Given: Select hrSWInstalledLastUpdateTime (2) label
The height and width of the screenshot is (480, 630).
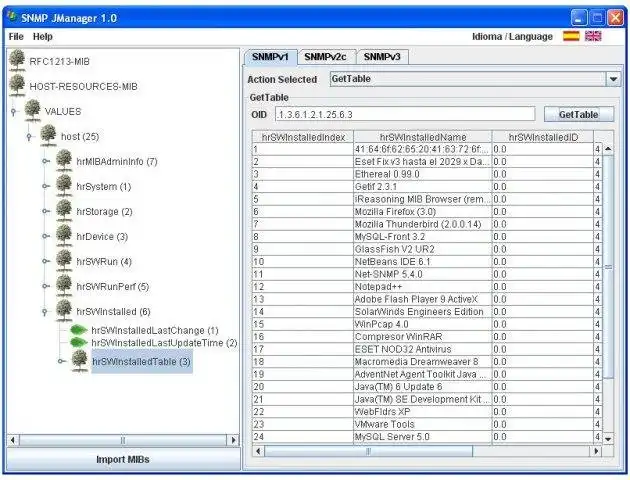Looking at the screenshot, I should click(164, 343).
